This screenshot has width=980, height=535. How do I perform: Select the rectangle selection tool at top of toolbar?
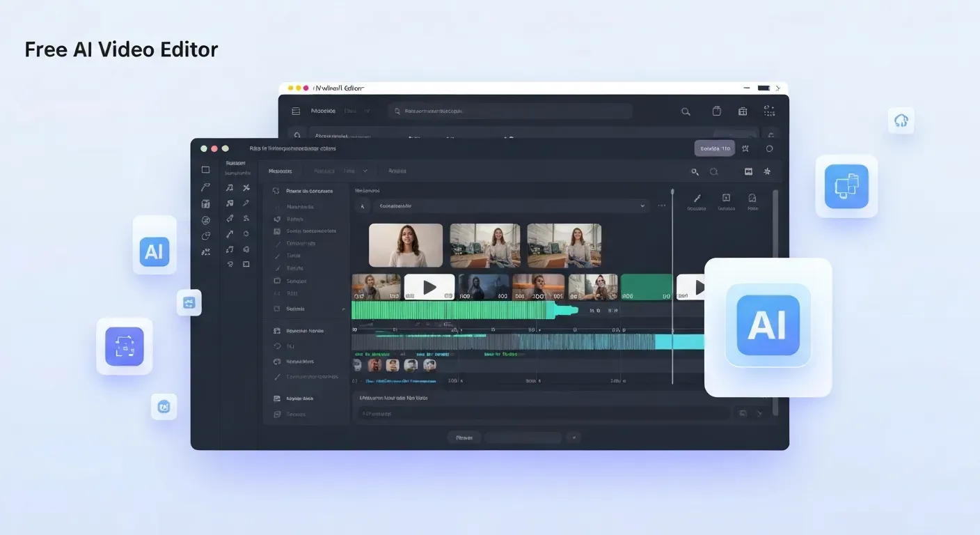(205, 169)
